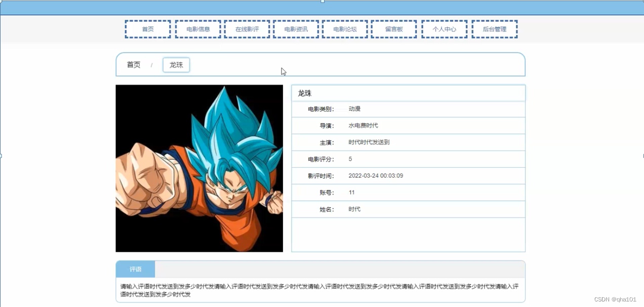644x307 pixels.
Task: Click the lead actor value 时代时代发送到
Action: [369, 142]
